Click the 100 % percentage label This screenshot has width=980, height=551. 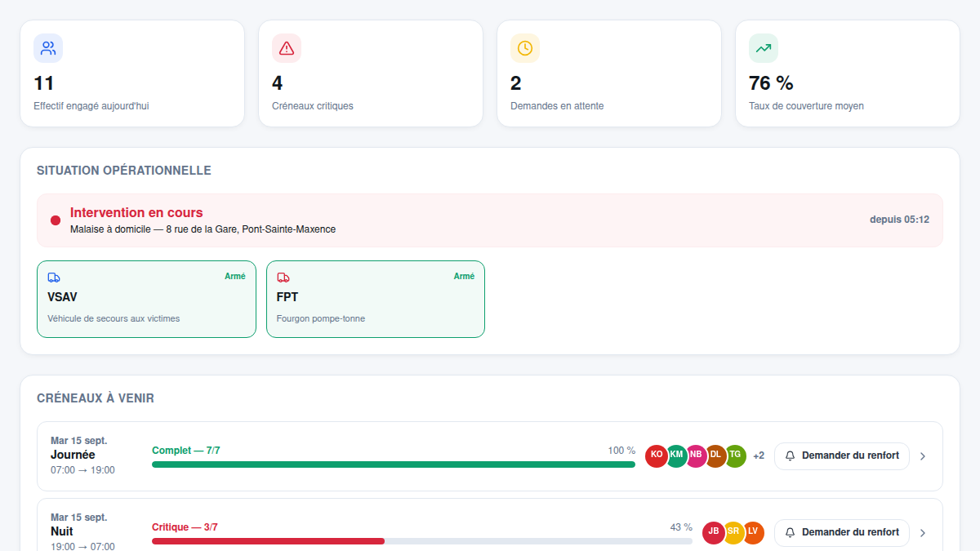(621, 451)
